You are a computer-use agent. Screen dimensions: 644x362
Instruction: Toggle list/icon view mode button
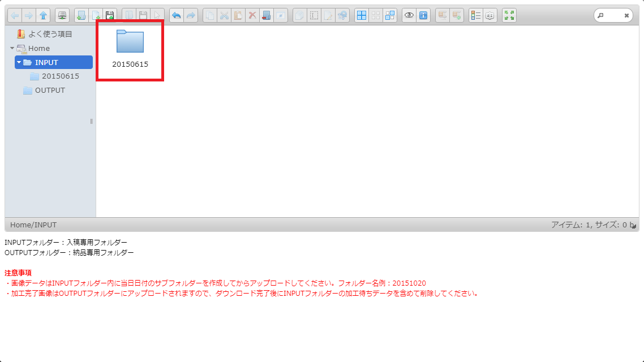click(476, 16)
